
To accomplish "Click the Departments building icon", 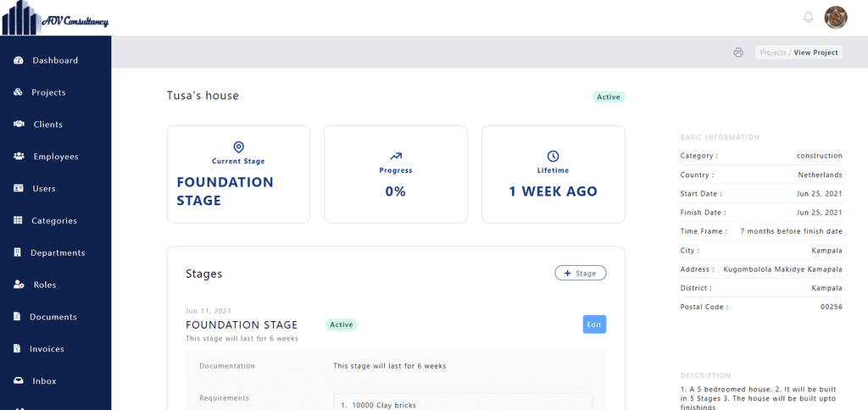I will [18, 253].
